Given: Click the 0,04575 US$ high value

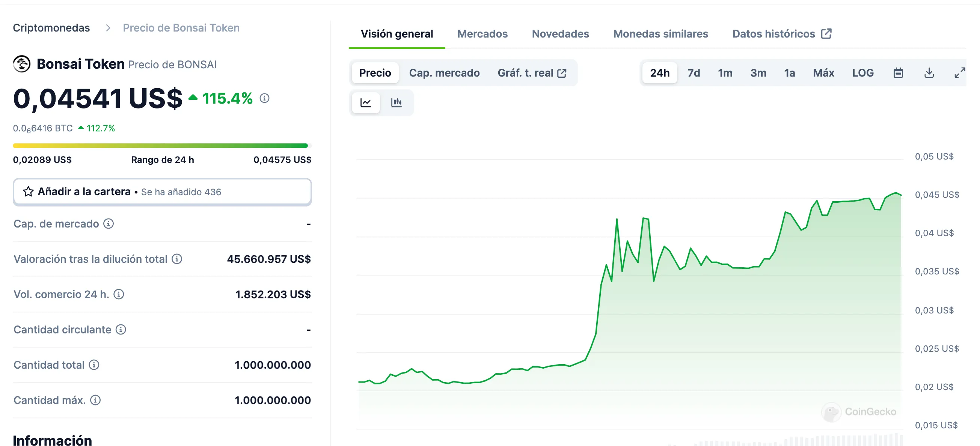Looking at the screenshot, I should click(x=282, y=160).
